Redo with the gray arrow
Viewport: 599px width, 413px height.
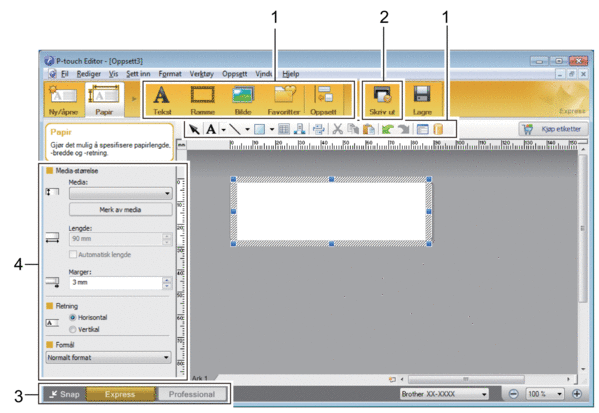coord(403,130)
